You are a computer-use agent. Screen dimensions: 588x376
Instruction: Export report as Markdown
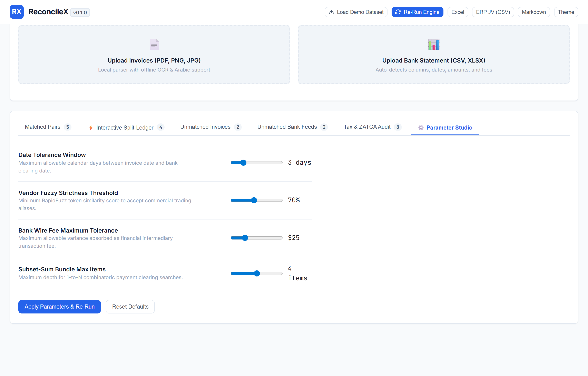click(534, 12)
